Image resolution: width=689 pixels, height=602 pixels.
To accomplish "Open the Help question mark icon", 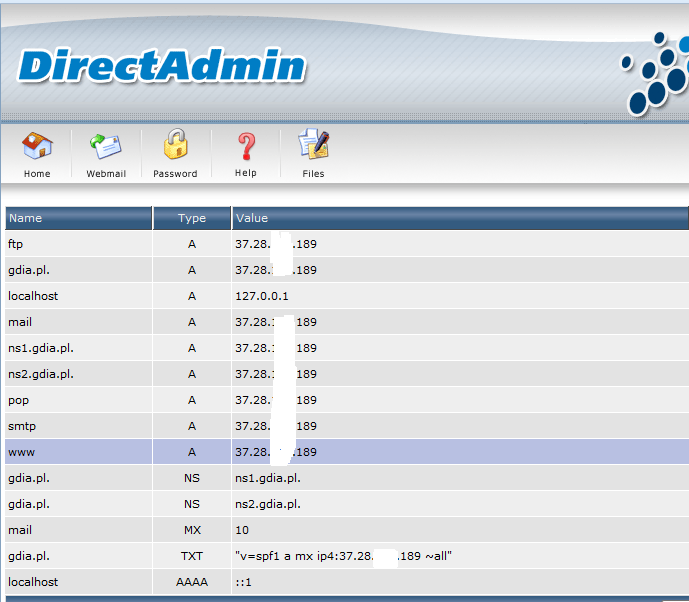I will pyautogui.click(x=246, y=146).
